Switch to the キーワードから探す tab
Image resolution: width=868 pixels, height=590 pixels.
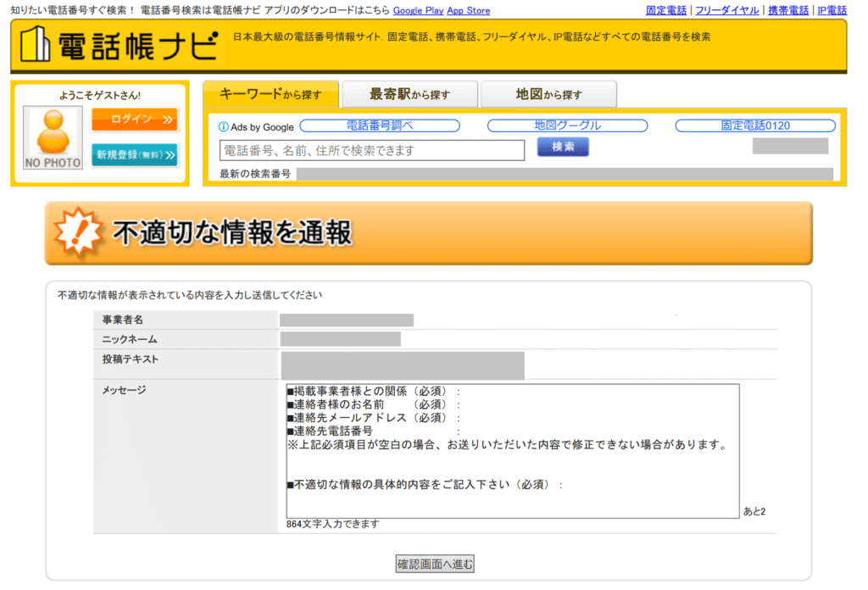[270, 94]
